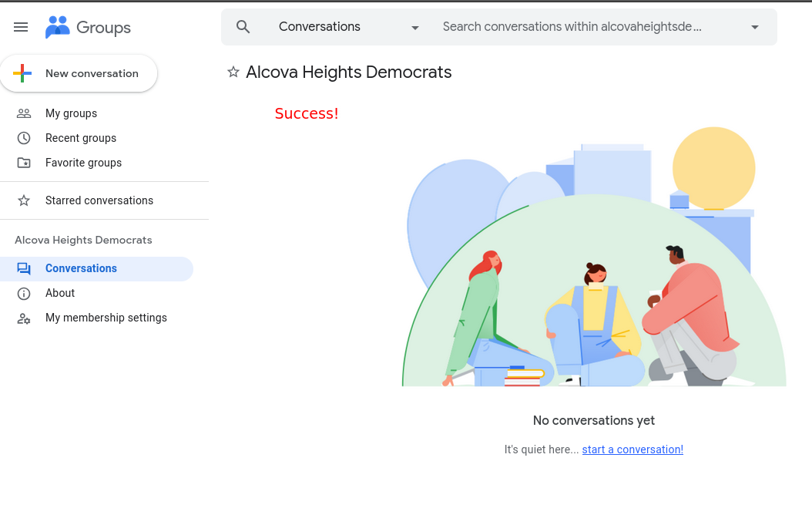The width and height of the screenshot is (812, 515).
Task: Expand the Conversations search scope dropdown
Action: [415, 28]
